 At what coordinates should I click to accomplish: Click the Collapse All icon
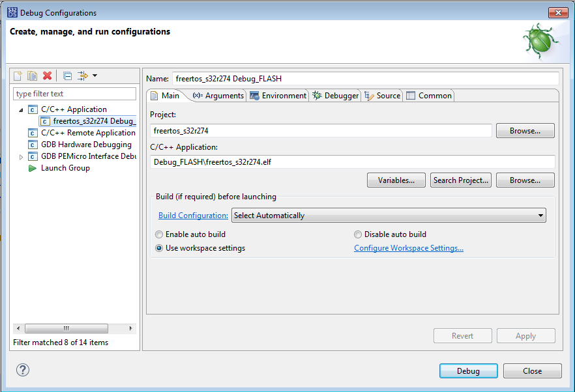point(67,76)
